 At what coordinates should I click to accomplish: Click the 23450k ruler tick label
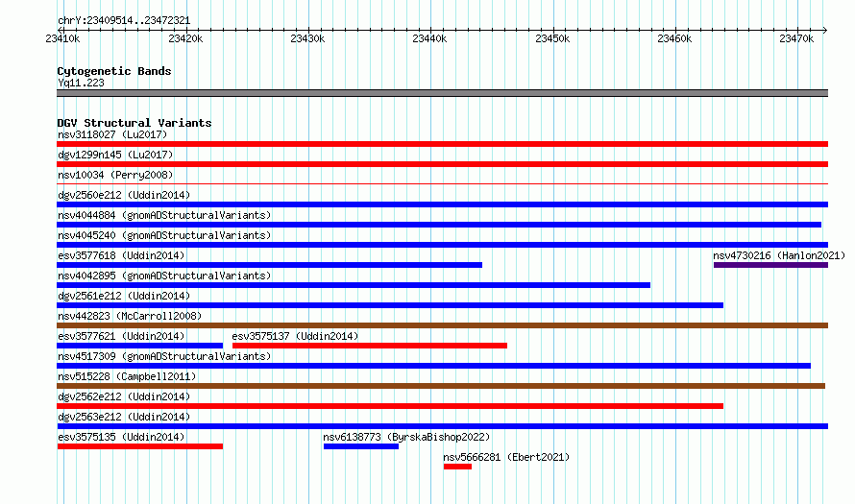552,38
